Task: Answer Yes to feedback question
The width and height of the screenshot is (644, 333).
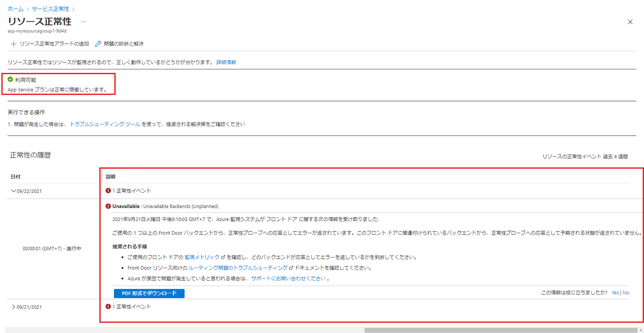Action: [615, 293]
